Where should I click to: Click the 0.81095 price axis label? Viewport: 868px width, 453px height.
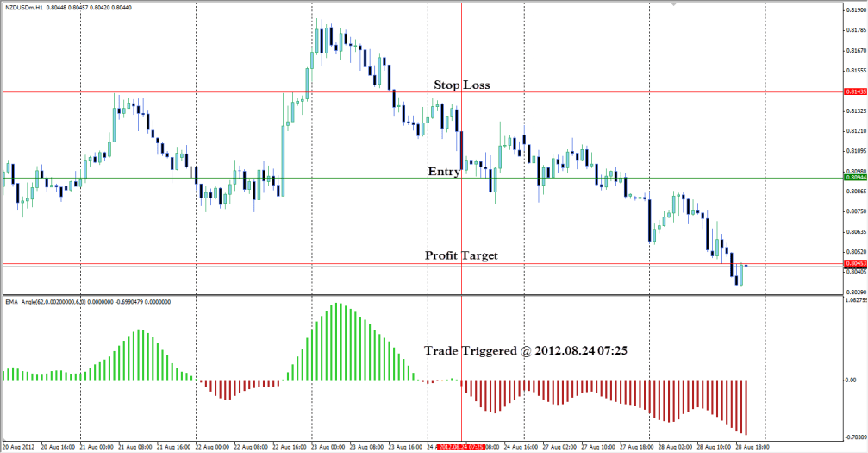tap(857, 151)
